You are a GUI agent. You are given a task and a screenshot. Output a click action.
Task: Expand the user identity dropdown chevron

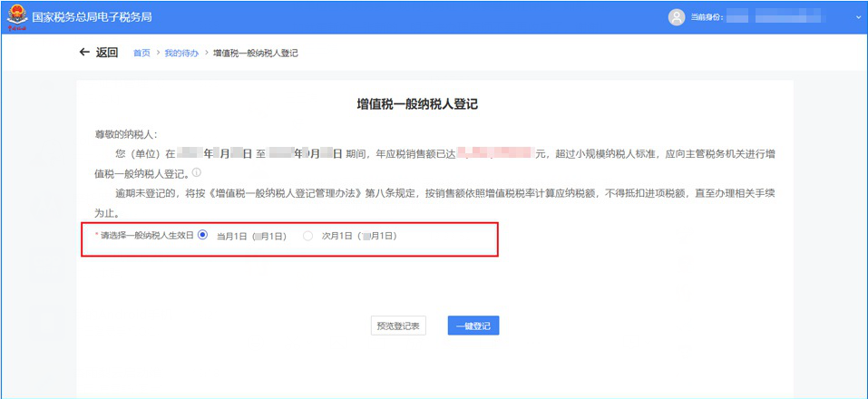(x=857, y=16)
